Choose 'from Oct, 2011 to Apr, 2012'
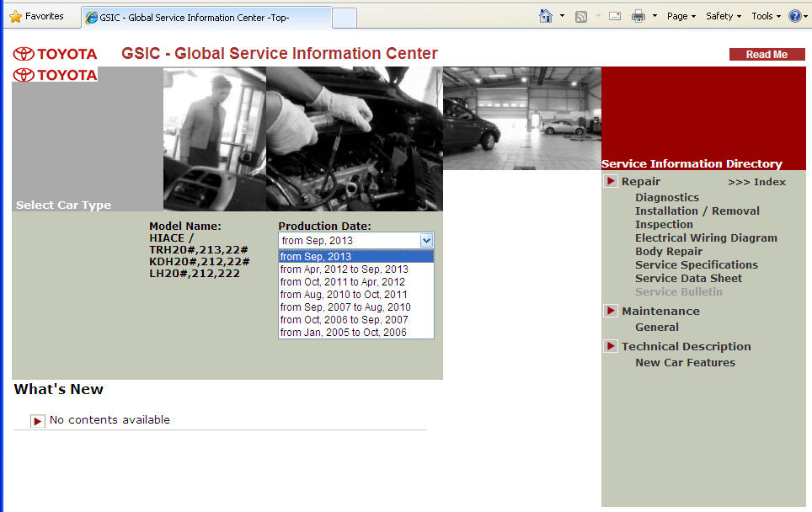The height and width of the screenshot is (512, 812). point(355,281)
